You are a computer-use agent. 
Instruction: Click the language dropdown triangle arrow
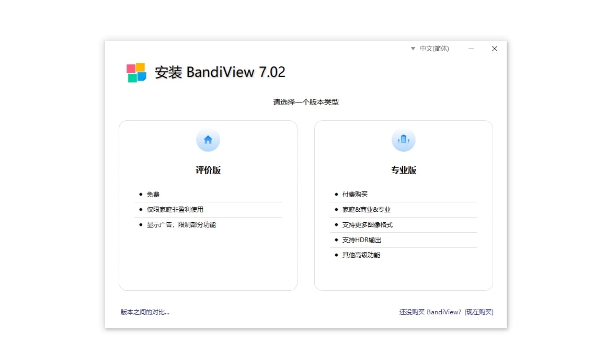pos(413,49)
